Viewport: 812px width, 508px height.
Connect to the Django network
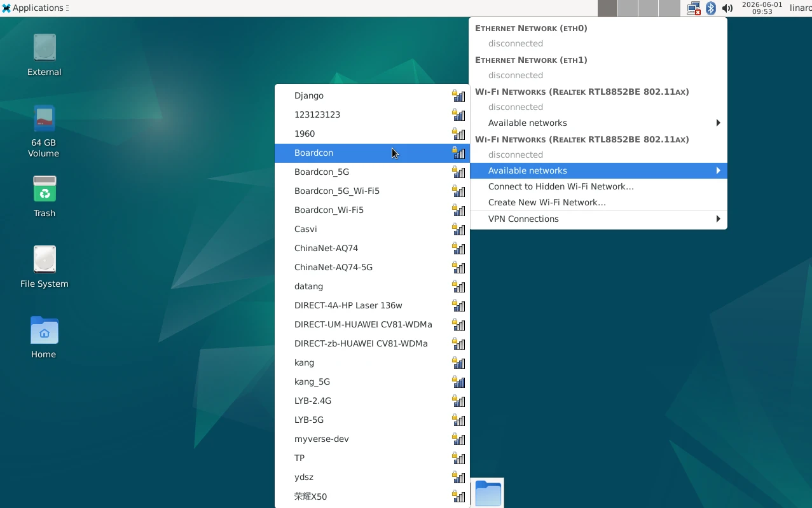tap(372, 95)
